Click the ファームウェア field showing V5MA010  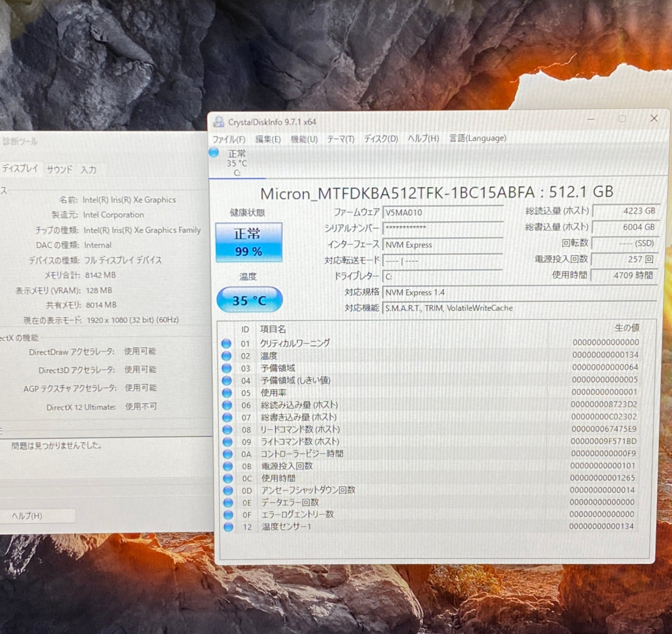pos(443,212)
